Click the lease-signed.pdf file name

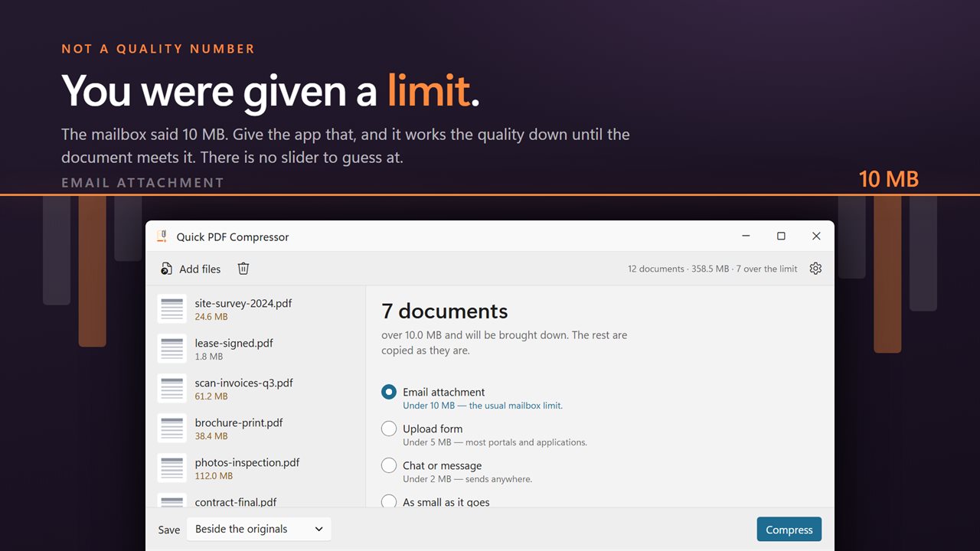tap(234, 343)
